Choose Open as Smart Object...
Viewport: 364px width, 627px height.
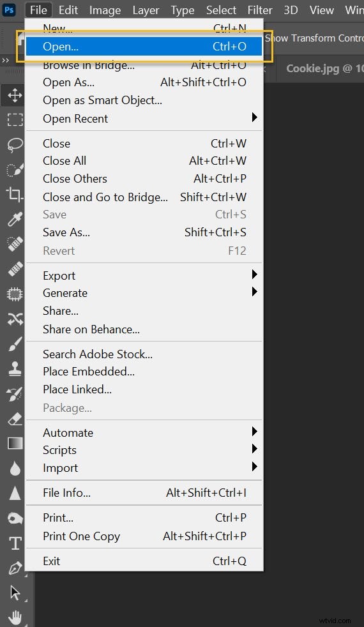point(144,100)
